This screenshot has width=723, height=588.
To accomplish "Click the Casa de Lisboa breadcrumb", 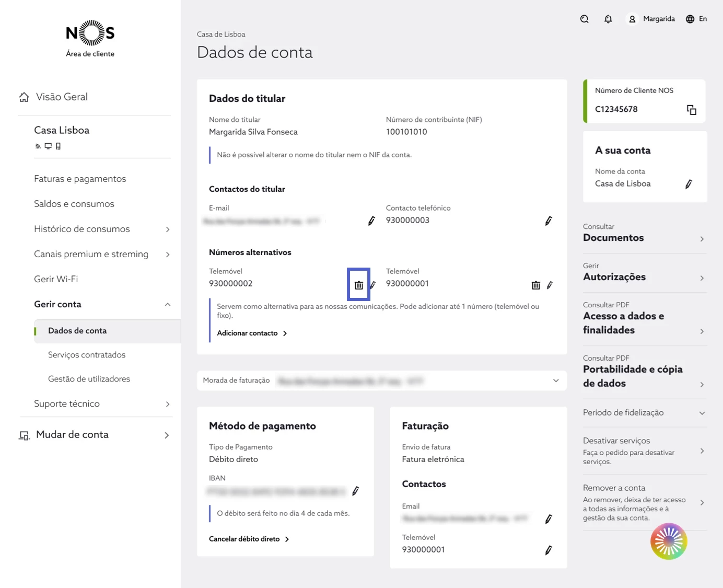I will (221, 34).
